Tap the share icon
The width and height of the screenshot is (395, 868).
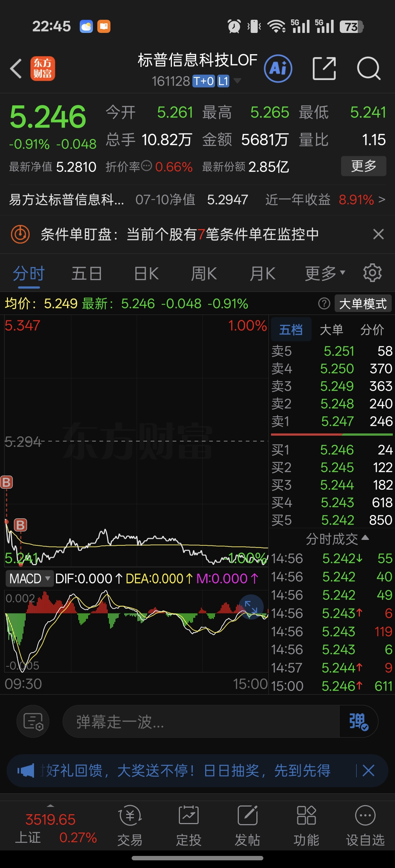(324, 68)
